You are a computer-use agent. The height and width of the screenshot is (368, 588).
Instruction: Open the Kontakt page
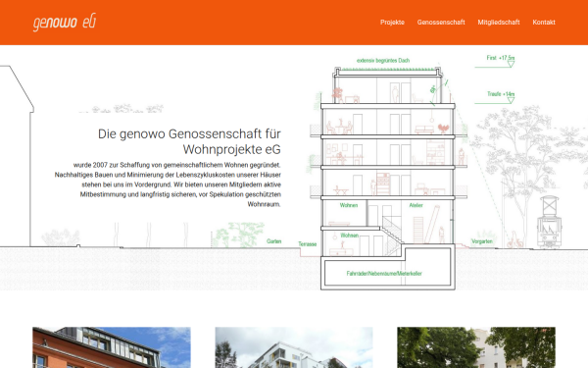pyautogui.click(x=544, y=23)
